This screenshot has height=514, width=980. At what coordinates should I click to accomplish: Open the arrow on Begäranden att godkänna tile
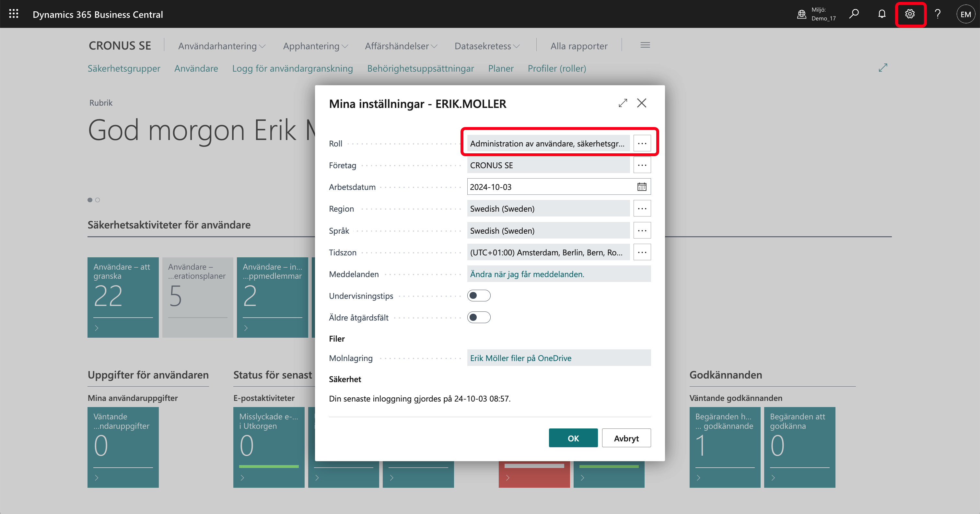(x=773, y=477)
